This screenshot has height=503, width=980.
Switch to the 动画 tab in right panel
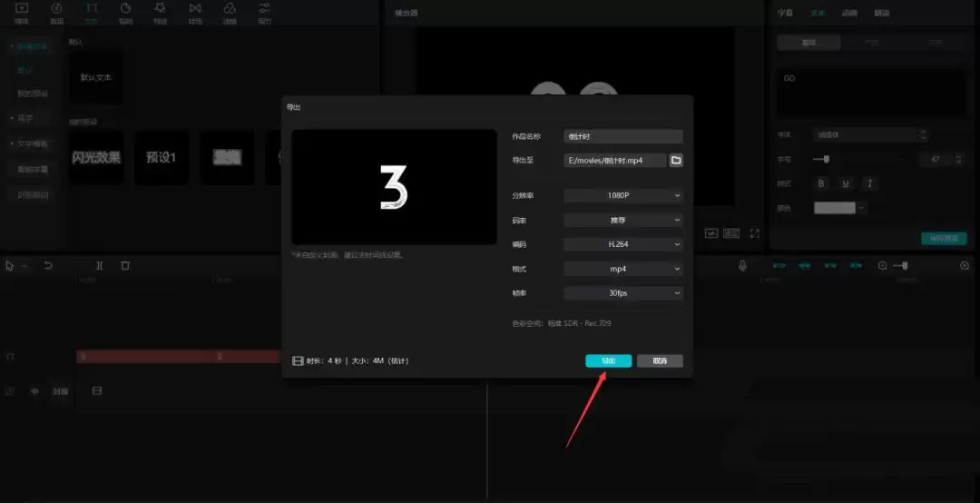point(849,14)
